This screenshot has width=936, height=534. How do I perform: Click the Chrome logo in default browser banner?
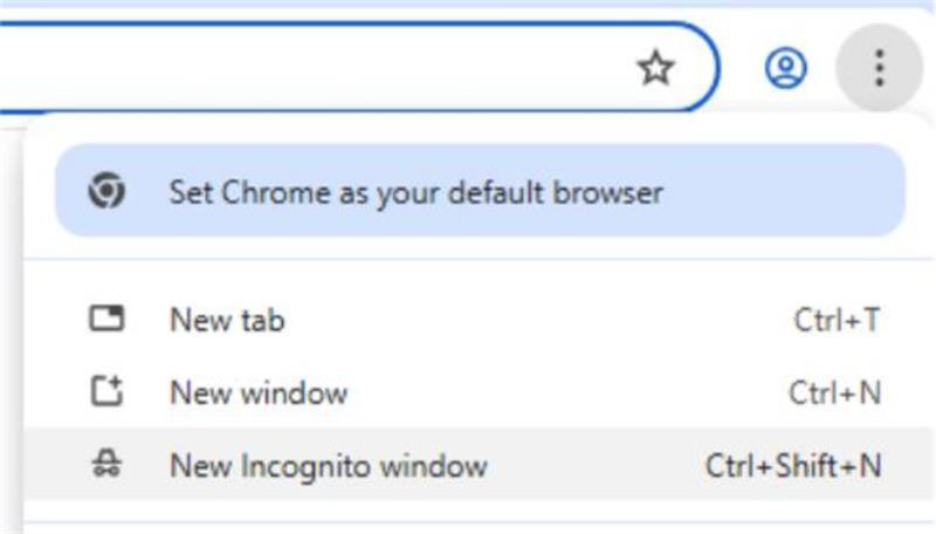[107, 191]
